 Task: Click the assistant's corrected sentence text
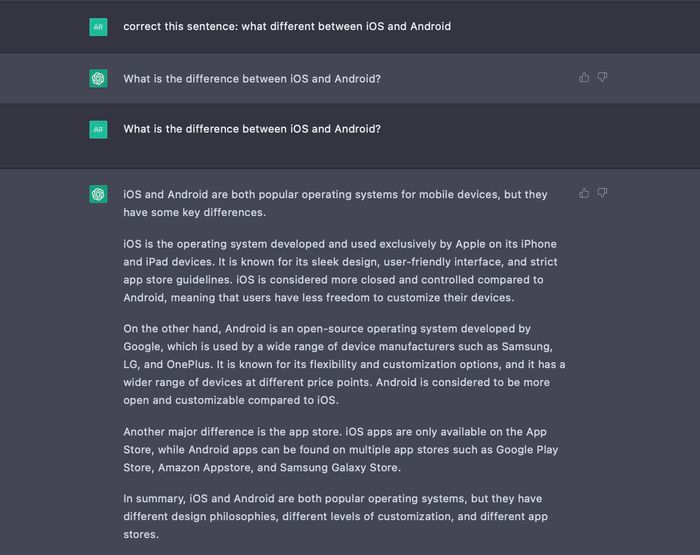pos(252,79)
